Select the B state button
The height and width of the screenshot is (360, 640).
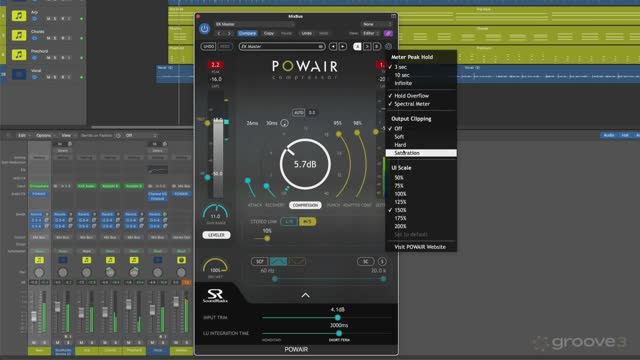coord(377,47)
